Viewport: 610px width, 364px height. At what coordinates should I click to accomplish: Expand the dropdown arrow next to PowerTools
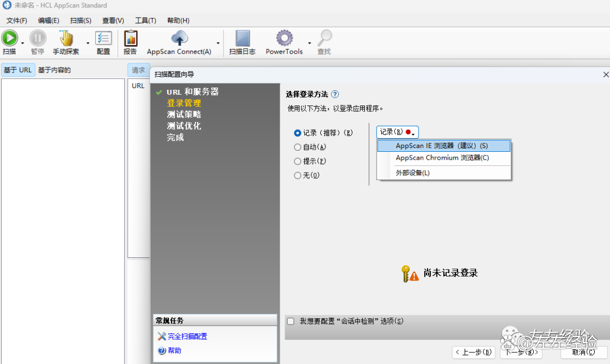310,43
